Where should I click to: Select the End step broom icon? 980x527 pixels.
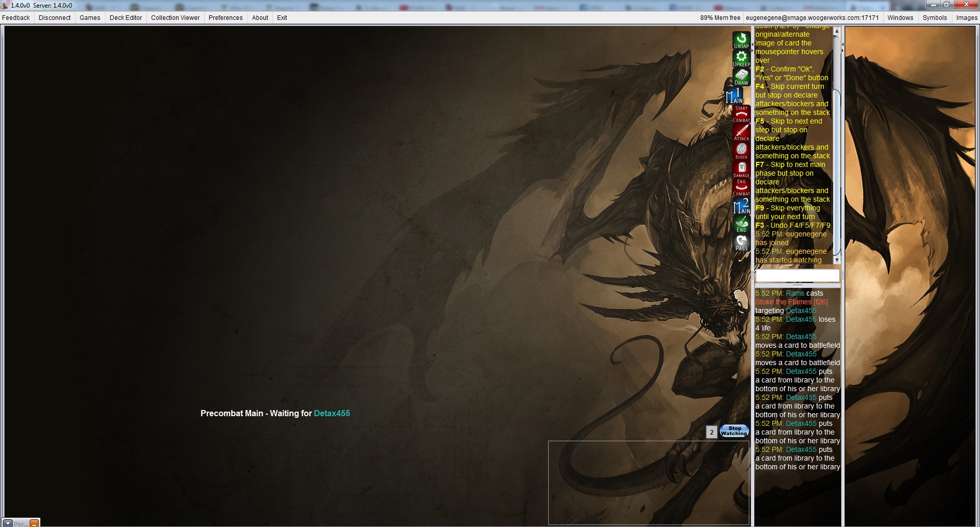[741, 224]
